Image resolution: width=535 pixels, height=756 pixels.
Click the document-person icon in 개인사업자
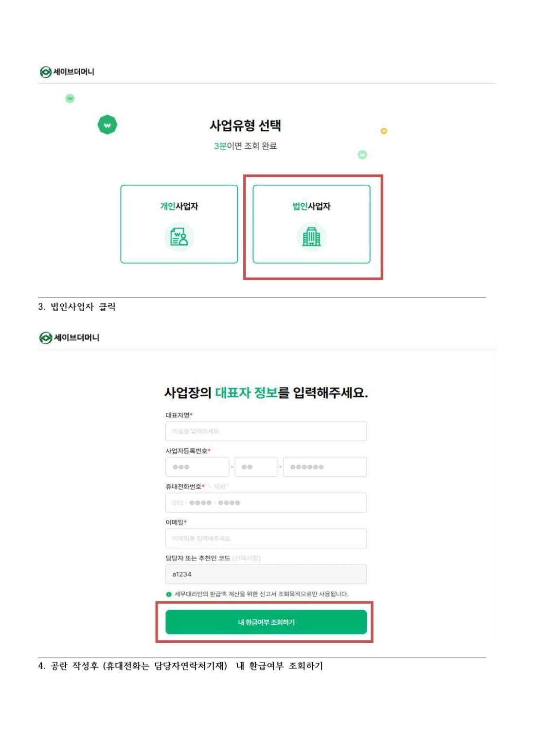[x=179, y=237]
